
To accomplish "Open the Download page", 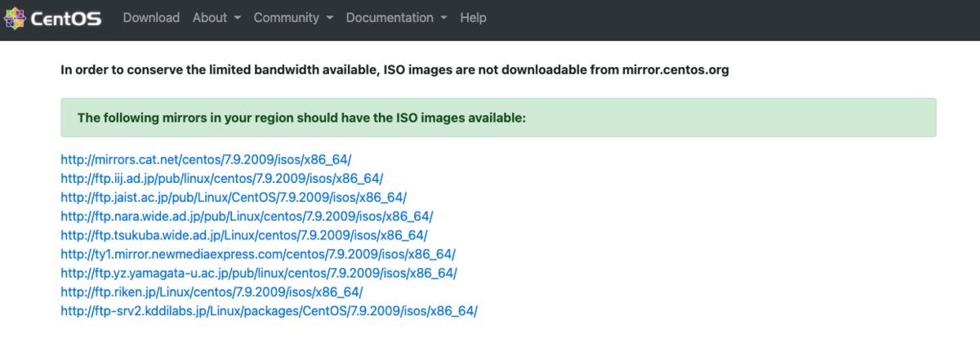I will pyautogui.click(x=151, y=17).
